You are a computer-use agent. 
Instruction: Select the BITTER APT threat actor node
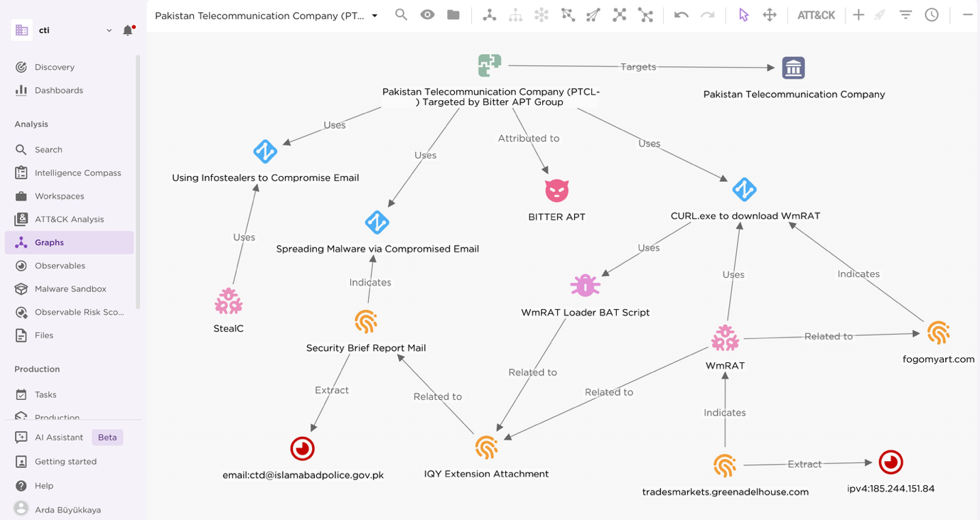point(557,190)
